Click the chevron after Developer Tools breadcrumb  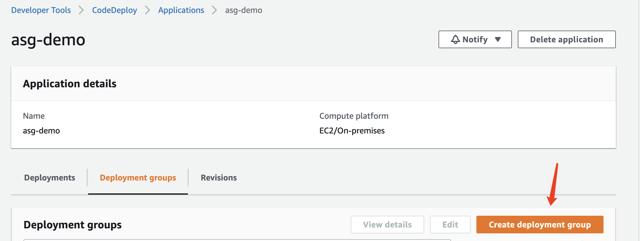point(81,10)
